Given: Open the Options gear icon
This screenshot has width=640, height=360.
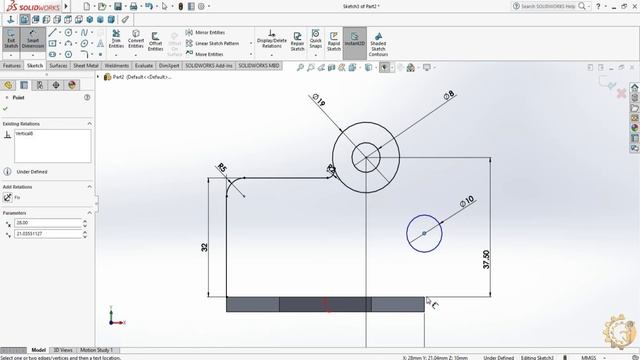Looking at the screenshot, I should (201, 6).
